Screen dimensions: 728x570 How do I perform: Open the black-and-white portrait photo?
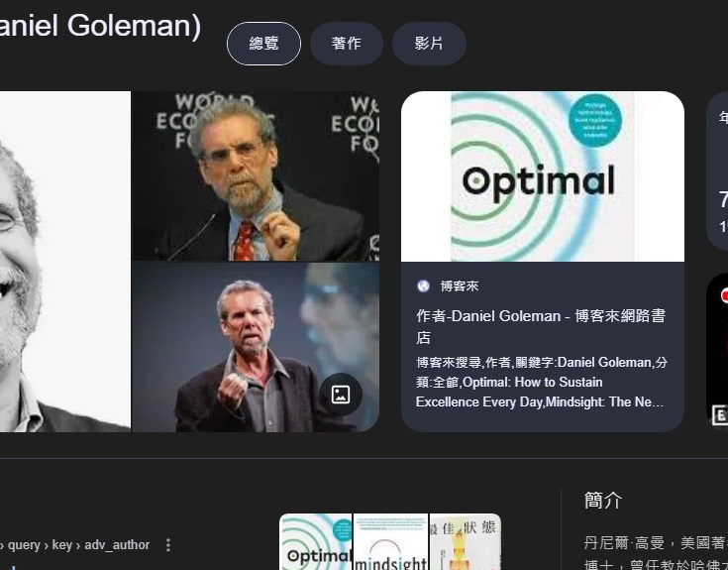(x=65, y=262)
